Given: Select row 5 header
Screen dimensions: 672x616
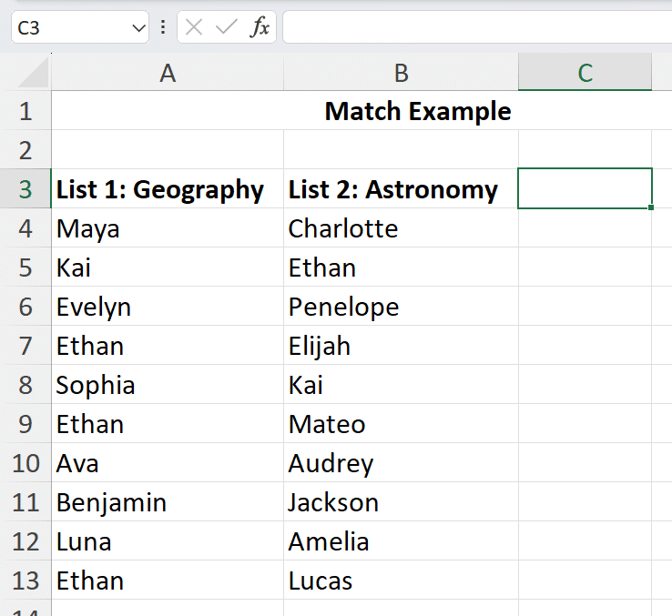Looking at the screenshot, I should pyautogui.click(x=25, y=267).
